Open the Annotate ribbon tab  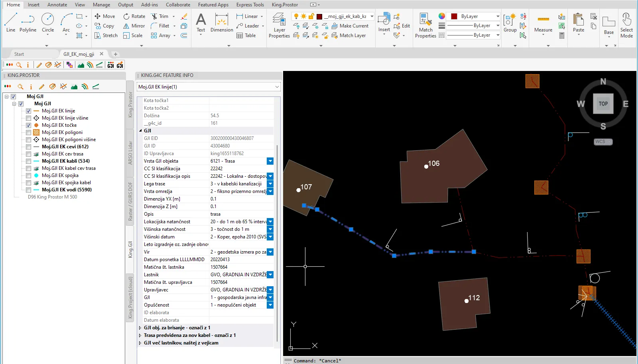tap(57, 5)
